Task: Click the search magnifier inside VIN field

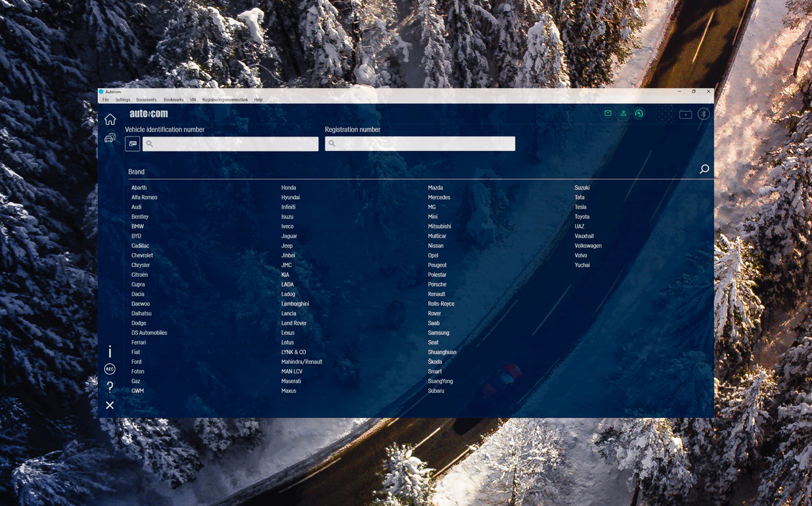Action: click(150, 143)
